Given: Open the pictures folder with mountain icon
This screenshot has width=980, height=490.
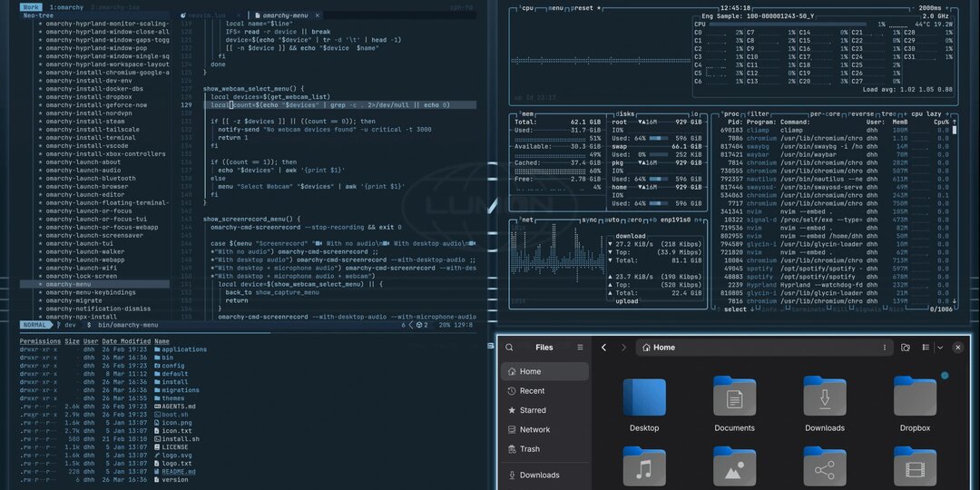Looking at the screenshot, I should 734,467.
